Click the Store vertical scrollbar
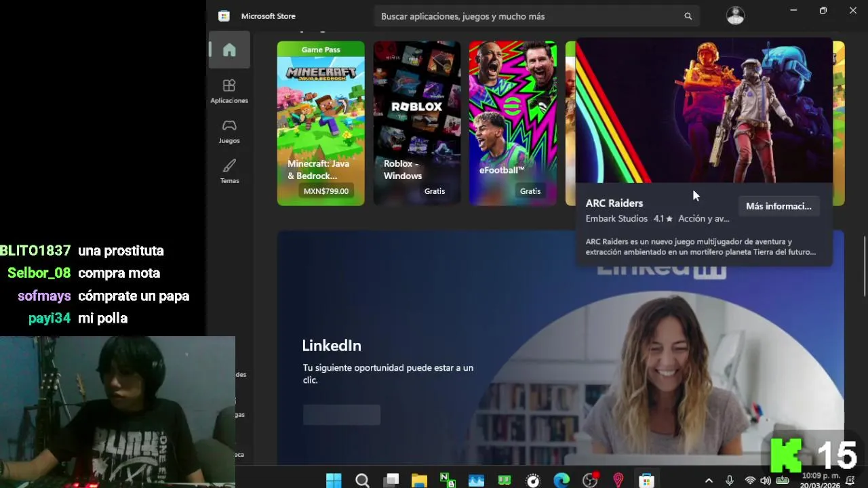Image resolution: width=868 pixels, height=488 pixels. (865, 266)
